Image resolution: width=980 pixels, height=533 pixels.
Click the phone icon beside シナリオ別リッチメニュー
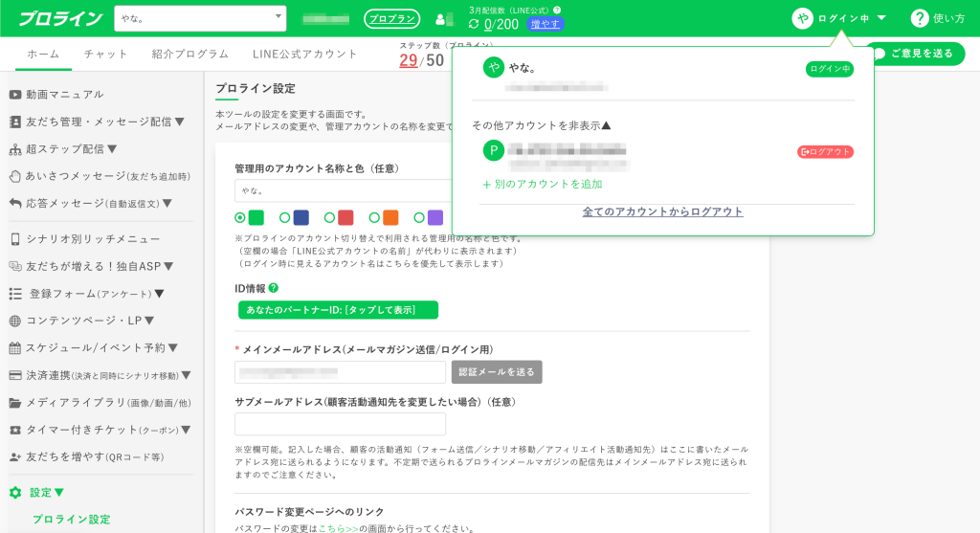(x=15, y=238)
